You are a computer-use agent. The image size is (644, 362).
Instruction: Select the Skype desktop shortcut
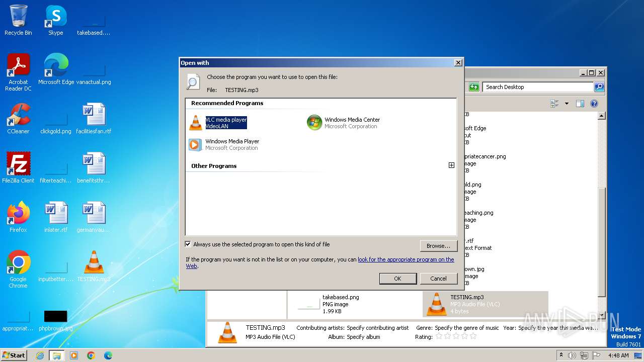[x=56, y=20]
